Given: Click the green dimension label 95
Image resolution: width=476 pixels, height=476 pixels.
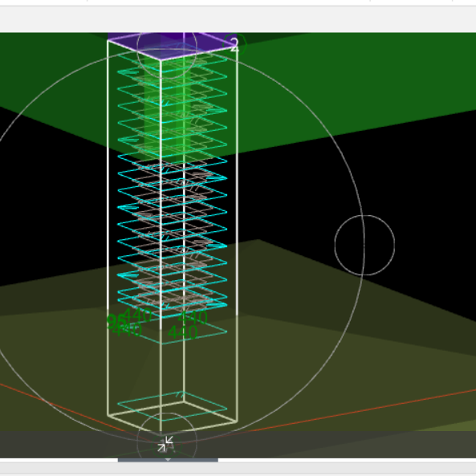Looking at the screenshot, I should click(x=116, y=322).
